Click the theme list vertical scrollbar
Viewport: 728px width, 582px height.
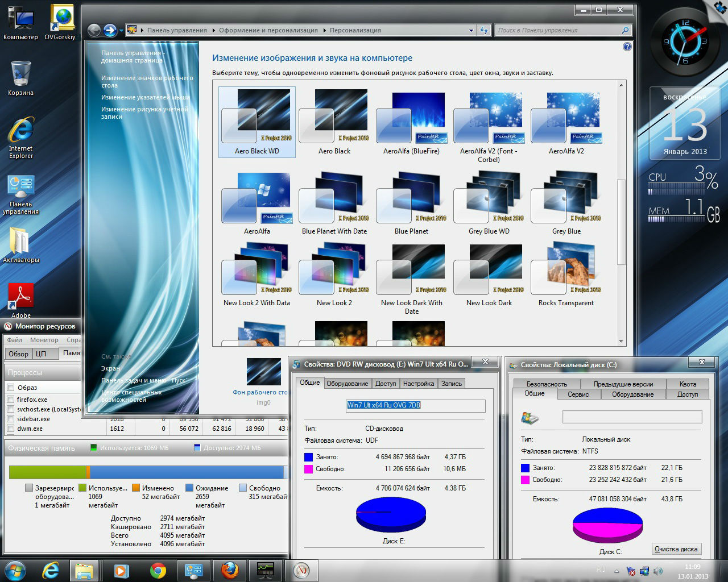pyautogui.click(x=621, y=222)
